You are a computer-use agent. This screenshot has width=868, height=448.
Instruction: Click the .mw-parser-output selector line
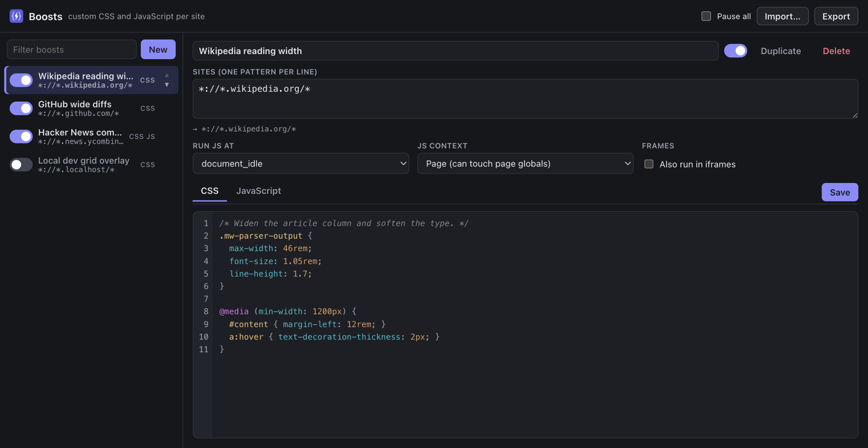[265, 236]
